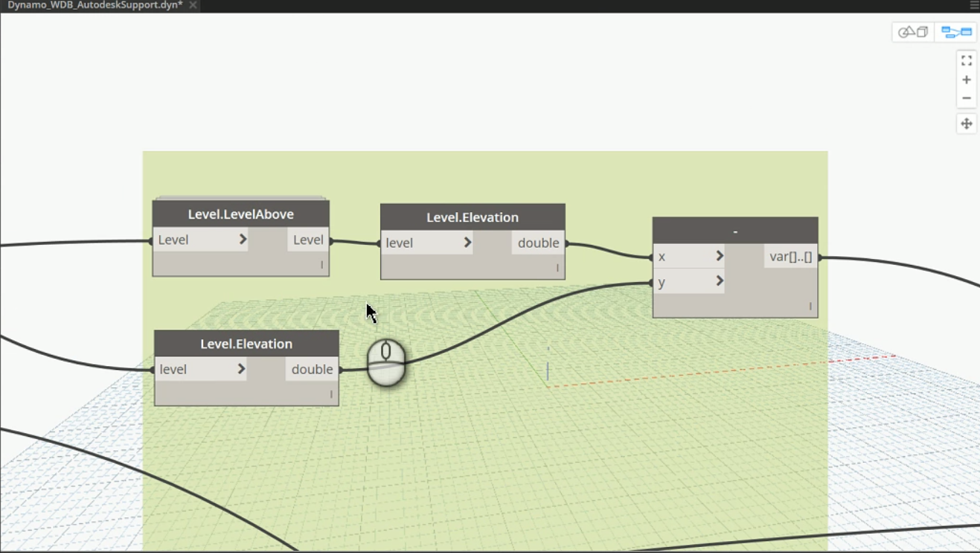Select the lower Level.Elevation node title

pos(246,344)
